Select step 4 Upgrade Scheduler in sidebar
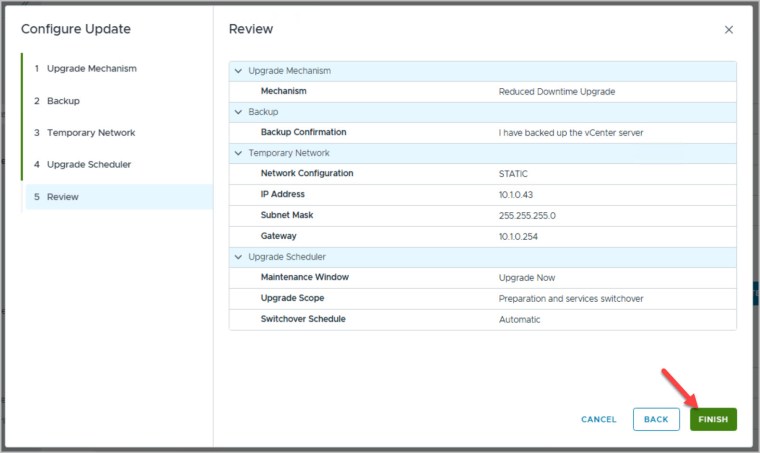Image resolution: width=760 pixels, height=453 pixels. pyautogui.click(x=88, y=164)
